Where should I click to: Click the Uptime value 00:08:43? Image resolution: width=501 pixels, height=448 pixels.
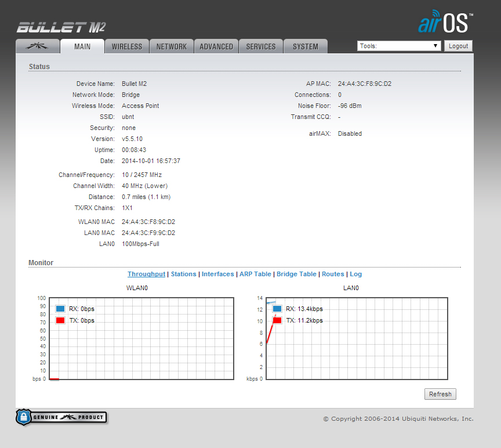(134, 150)
